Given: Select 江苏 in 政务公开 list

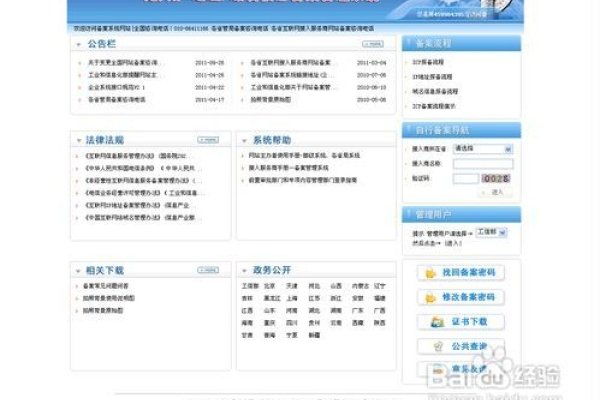Looking at the screenshot, I should click(314, 298).
